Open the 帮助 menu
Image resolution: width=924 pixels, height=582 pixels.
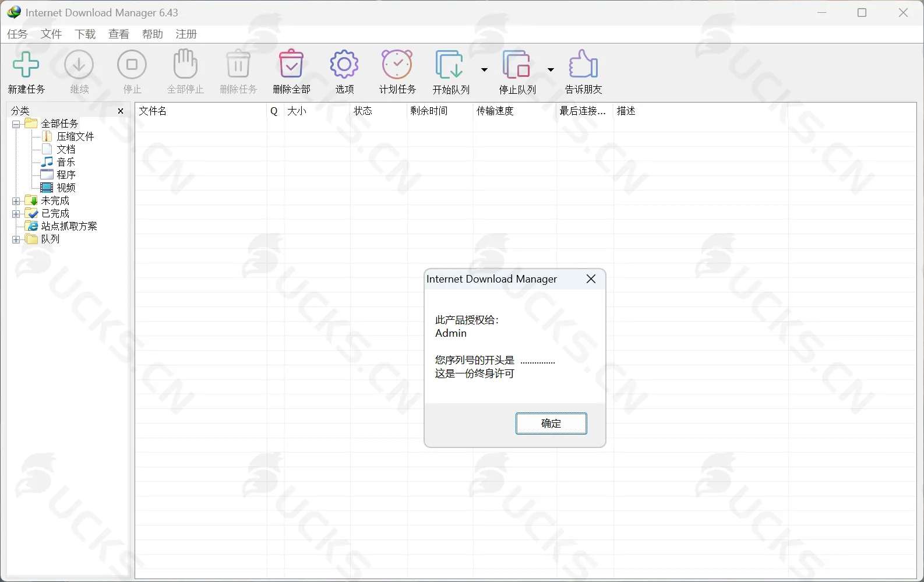(x=153, y=34)
